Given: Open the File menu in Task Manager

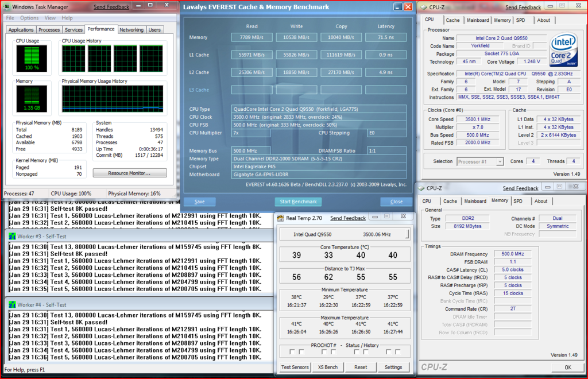Looking at the screenshot, I should pyautogui.click(x=10, y=18).
